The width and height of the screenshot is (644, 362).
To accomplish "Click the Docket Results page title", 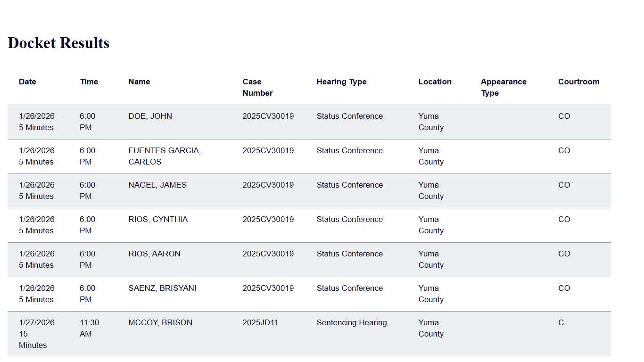I will 58,43.
